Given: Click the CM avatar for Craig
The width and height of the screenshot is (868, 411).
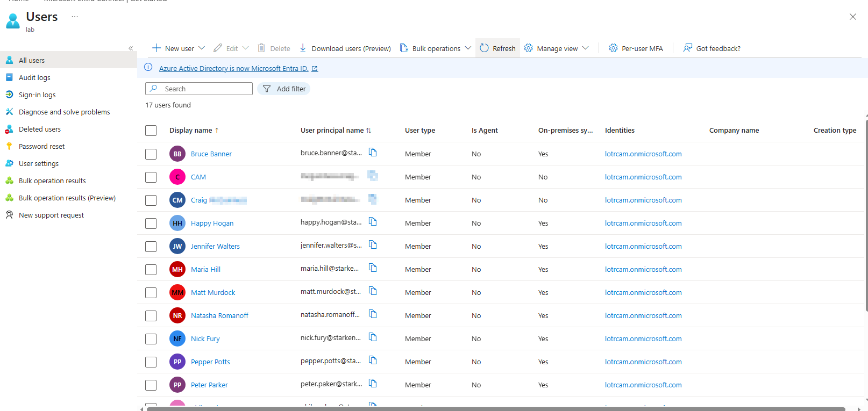Looking at the screenshot, I should click(177, 200).
